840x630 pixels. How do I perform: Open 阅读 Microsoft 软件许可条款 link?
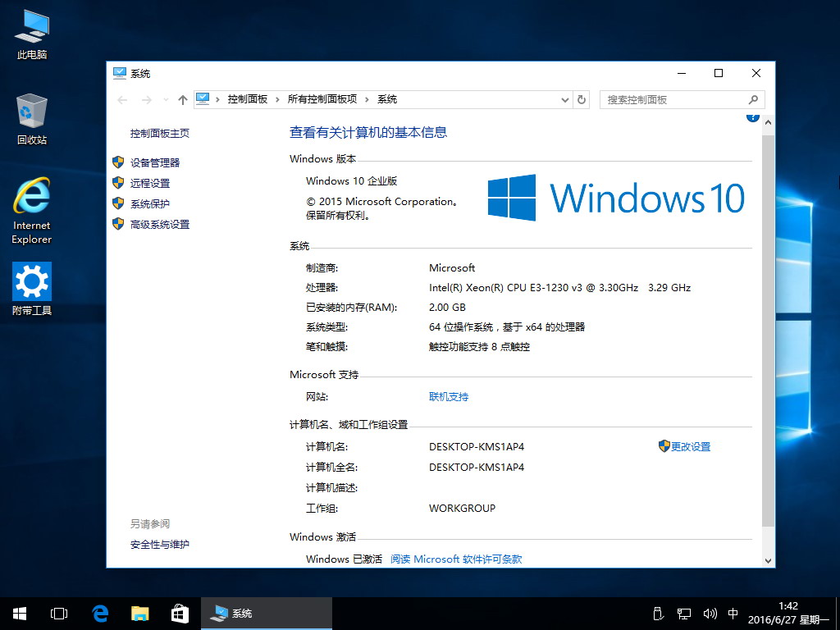point(456,559)
